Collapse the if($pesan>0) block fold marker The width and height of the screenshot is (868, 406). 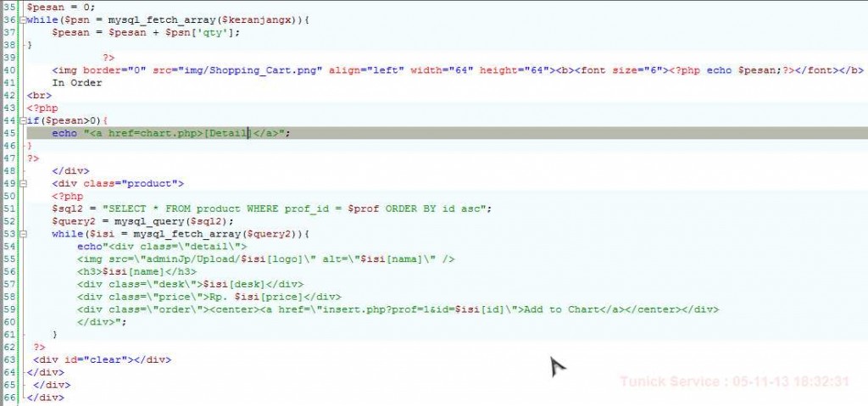tap(23, 120)
